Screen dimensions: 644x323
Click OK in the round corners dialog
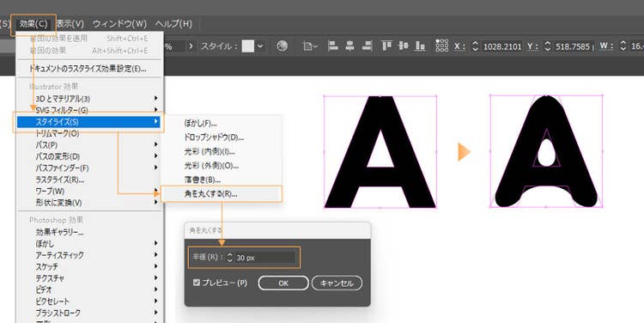[x=283, y=283]
